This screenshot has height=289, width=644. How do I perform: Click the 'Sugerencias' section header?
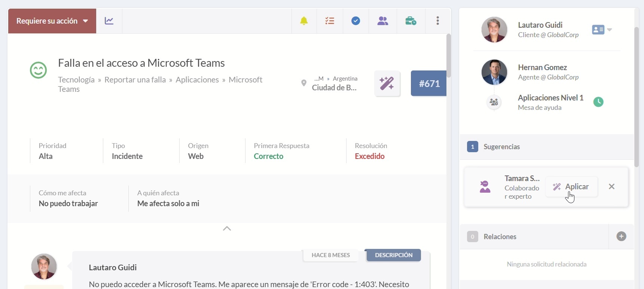click(x=546, y=147)
